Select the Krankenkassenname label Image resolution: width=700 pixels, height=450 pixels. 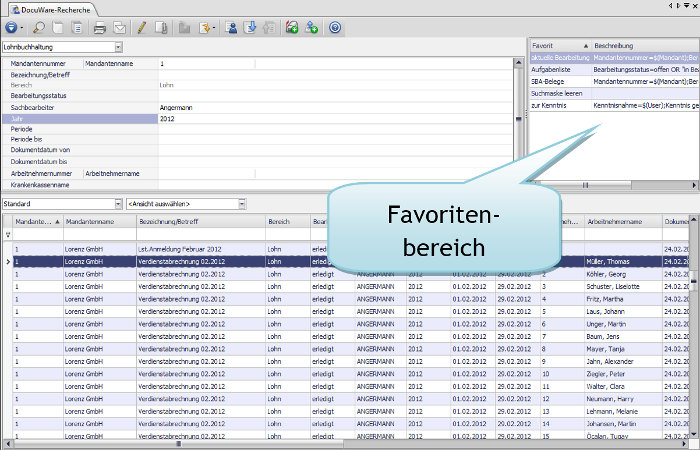40,185
